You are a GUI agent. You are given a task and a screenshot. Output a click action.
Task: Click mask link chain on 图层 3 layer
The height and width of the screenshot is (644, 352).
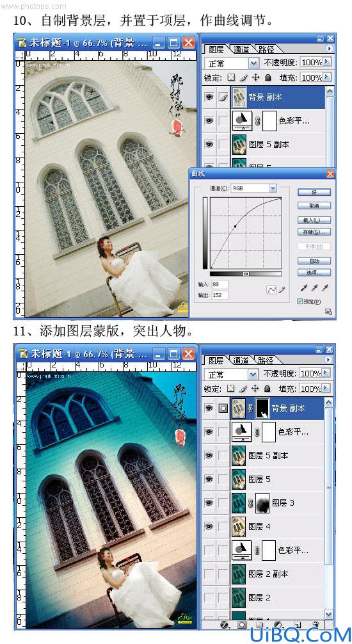[x=250, y=503]
